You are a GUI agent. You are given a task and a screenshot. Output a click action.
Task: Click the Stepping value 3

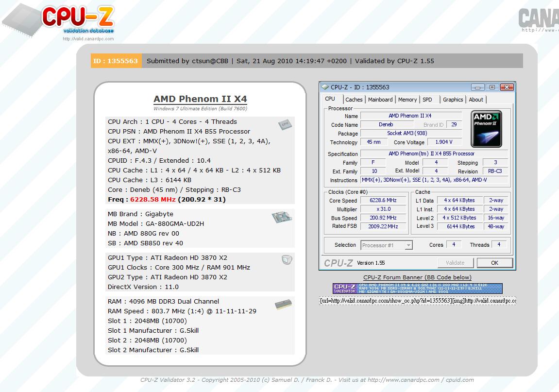point(495,162)
